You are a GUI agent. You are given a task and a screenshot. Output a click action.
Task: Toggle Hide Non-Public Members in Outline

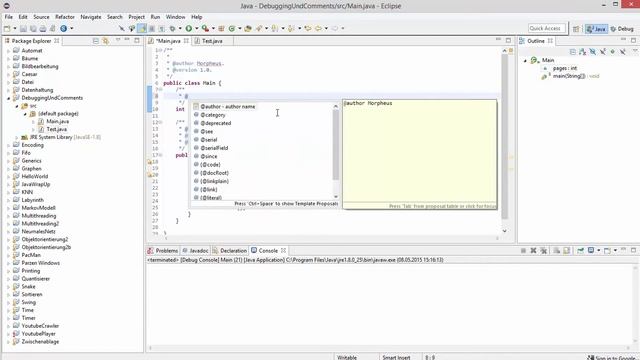pos(613,51)
